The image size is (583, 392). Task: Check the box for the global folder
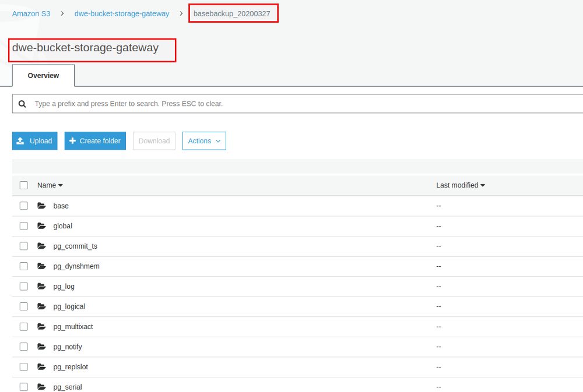point(24,226)
